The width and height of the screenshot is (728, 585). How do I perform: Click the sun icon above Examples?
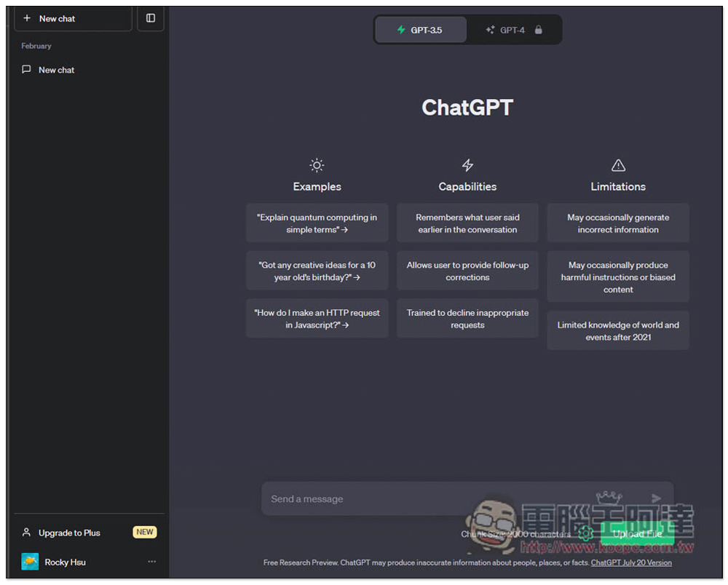point(317,165)
